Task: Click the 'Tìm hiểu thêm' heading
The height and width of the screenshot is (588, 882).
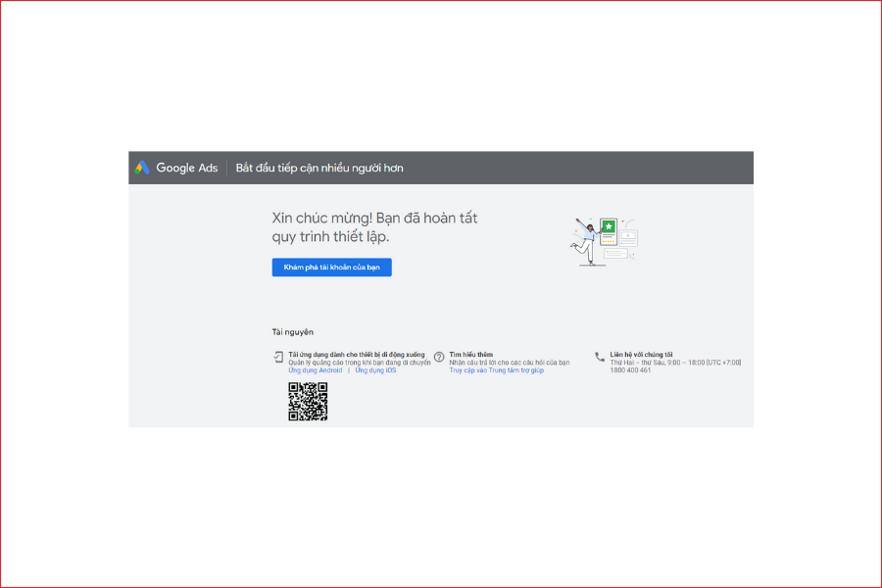Action: [470, 355]
